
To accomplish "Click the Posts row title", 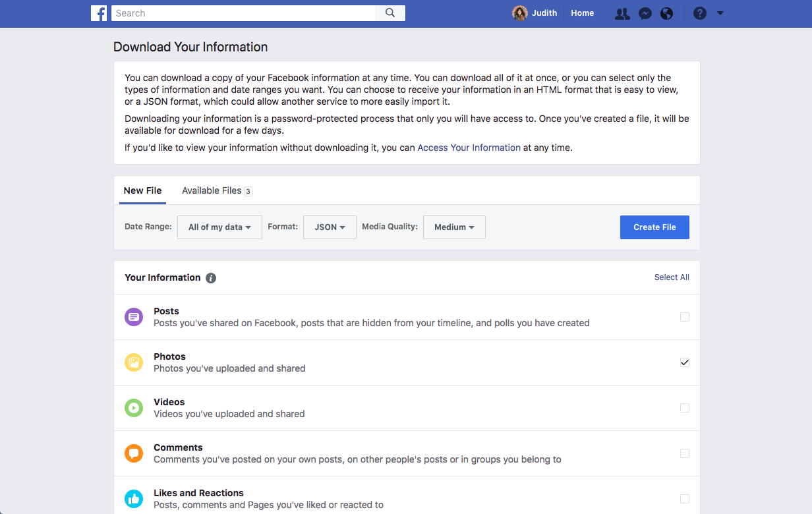I will (166, 311).
